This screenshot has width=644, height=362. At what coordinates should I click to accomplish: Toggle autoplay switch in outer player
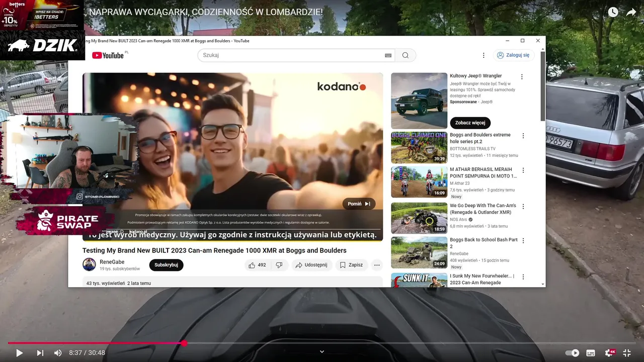(x=572, y=353)
